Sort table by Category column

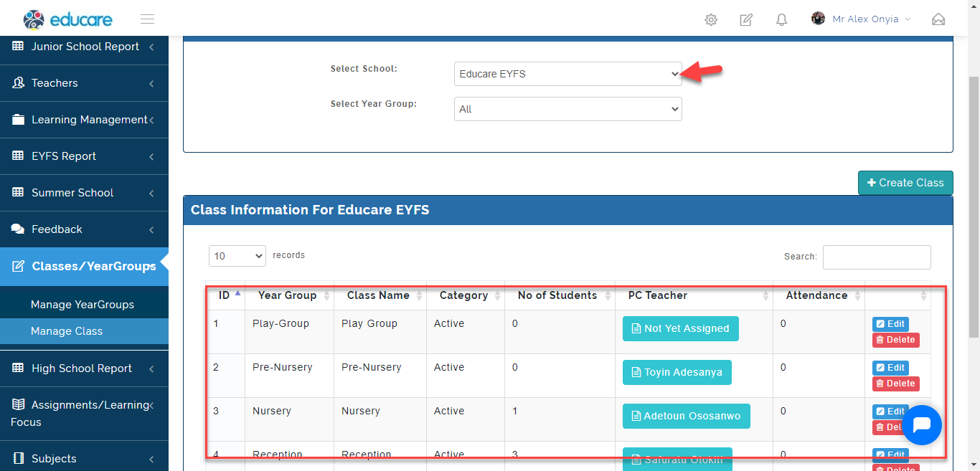coord(466,295)
